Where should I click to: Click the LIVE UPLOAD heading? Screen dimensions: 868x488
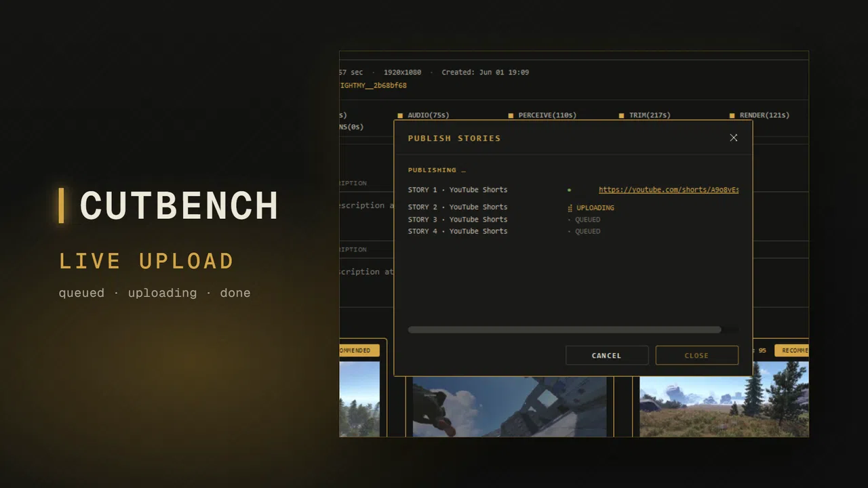point(146,262)
